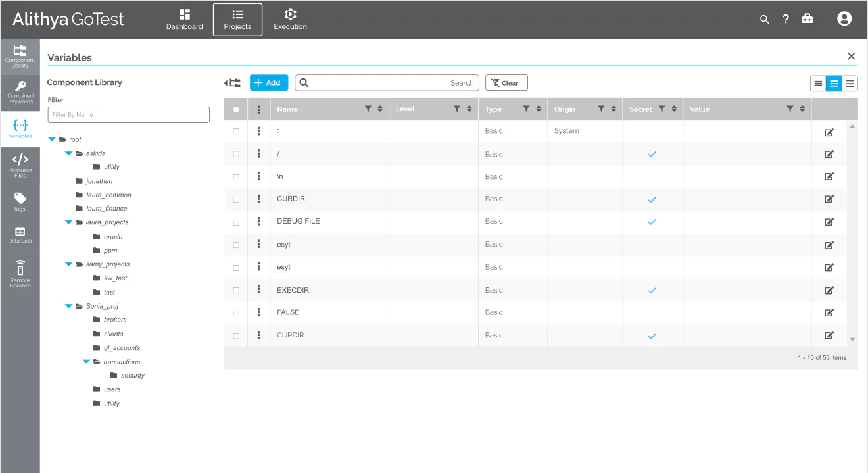This screenshot has width=868, height=473.
Task: Switch to the Execution tab
Action: [x=290, y=19]
